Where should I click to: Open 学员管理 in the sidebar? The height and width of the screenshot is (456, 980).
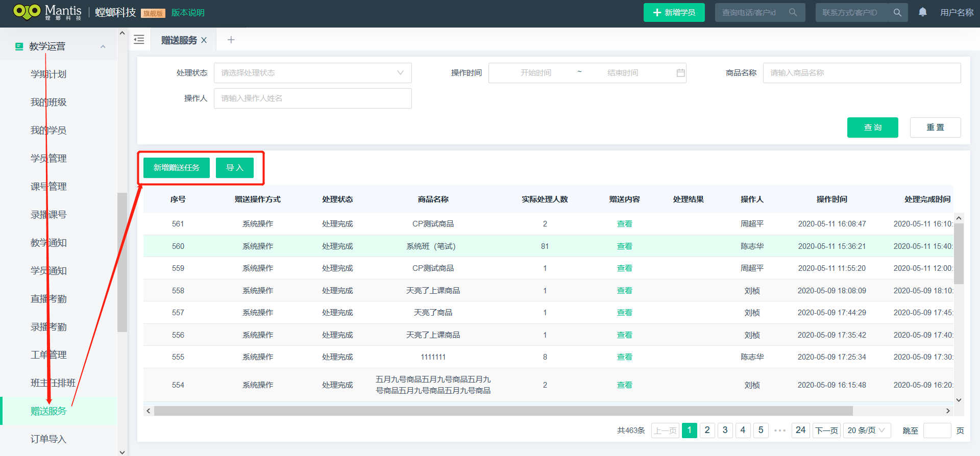pyautogui.click(x=48, y=159)
